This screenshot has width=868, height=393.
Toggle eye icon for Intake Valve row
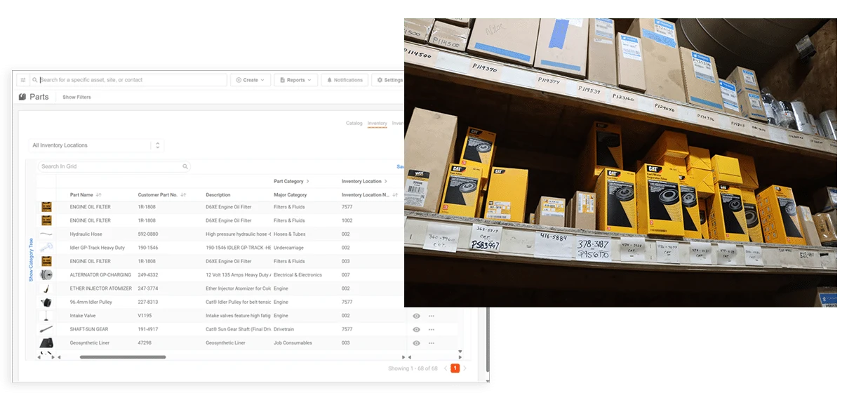[416, 316]
